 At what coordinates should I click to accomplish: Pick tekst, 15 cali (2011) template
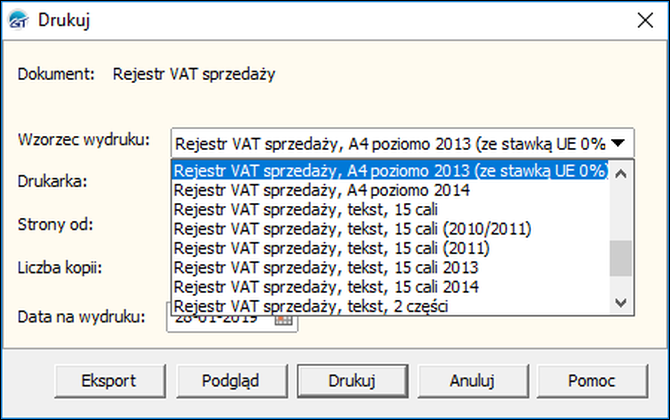point(391,248)
